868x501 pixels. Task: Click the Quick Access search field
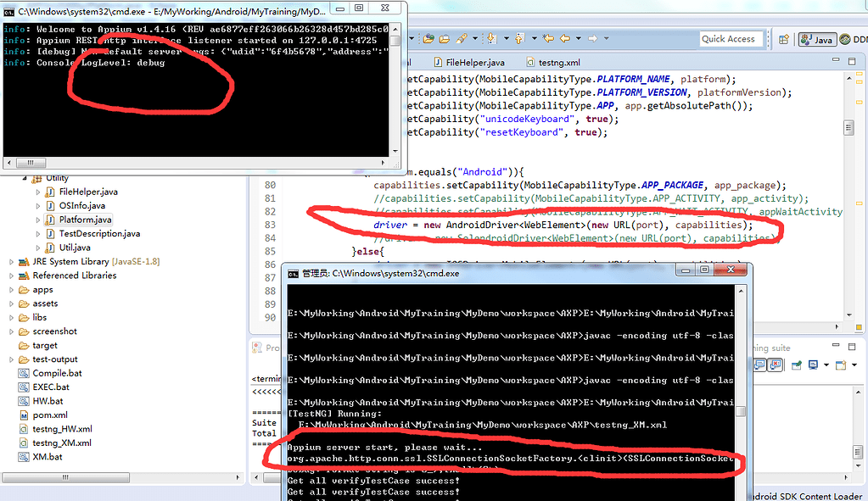731,39
